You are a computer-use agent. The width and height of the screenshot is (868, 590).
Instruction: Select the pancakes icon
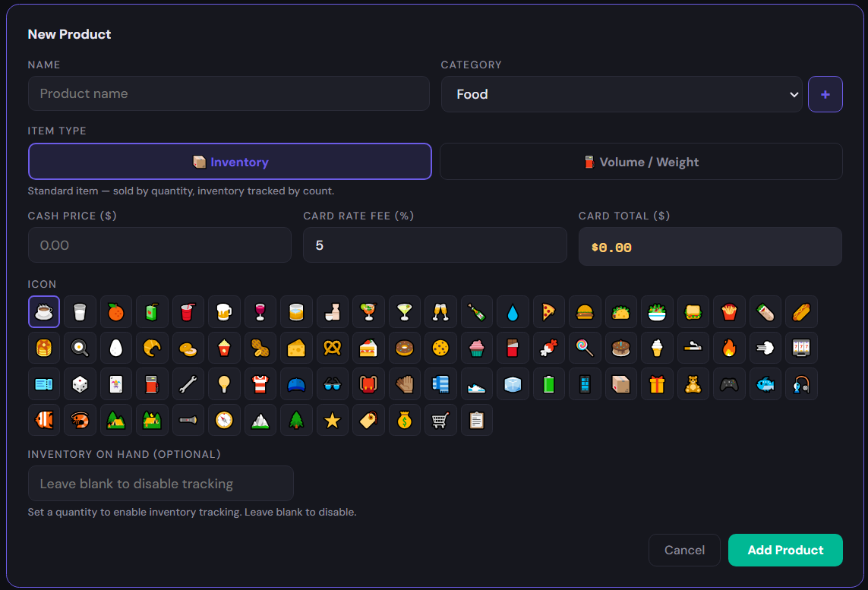[44, 348]
